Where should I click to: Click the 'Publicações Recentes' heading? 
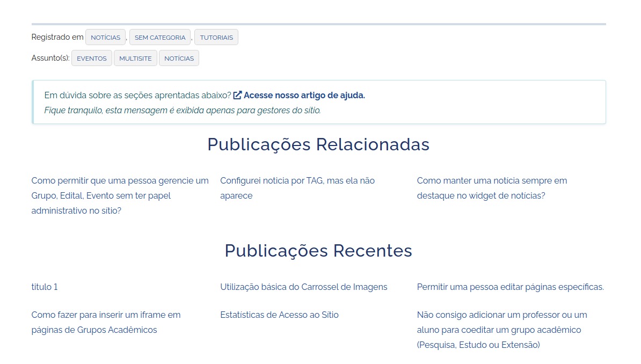point(318,251)
